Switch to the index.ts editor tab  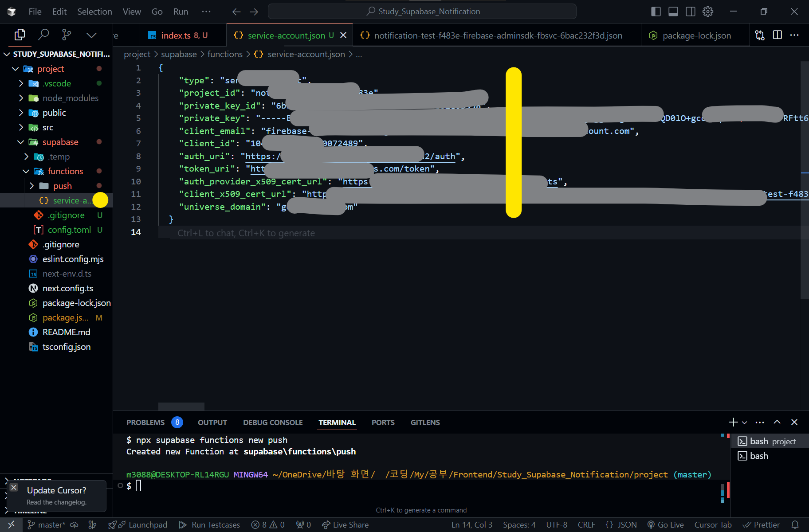click(183, 35)
